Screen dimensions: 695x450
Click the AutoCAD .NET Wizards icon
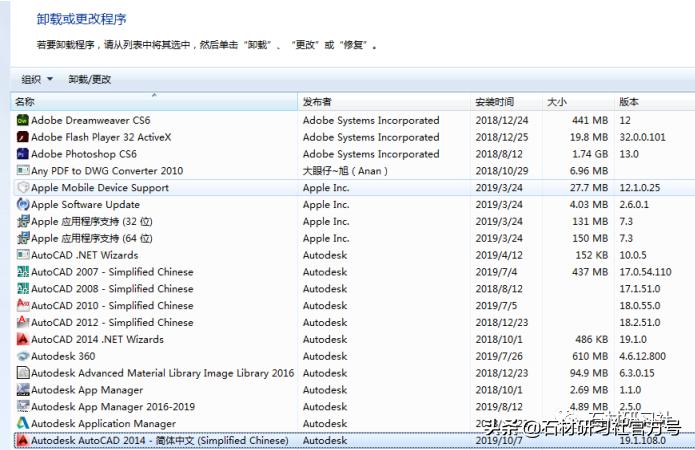[23, 255]
